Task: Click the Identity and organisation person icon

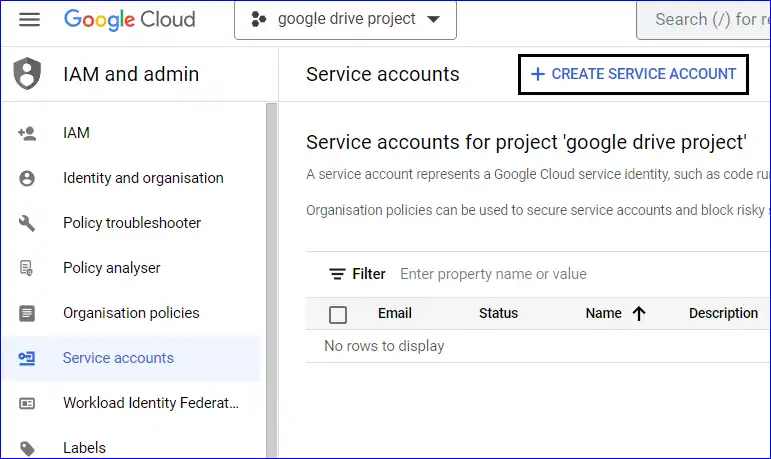Action: pyautogui.click(x=27, y=178)
